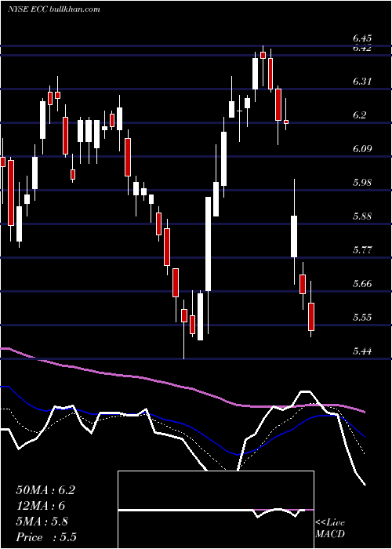The image size is (392, 549).
Task: Click the 50MA : 6.2 reading
Action: (x=45, y=490)
